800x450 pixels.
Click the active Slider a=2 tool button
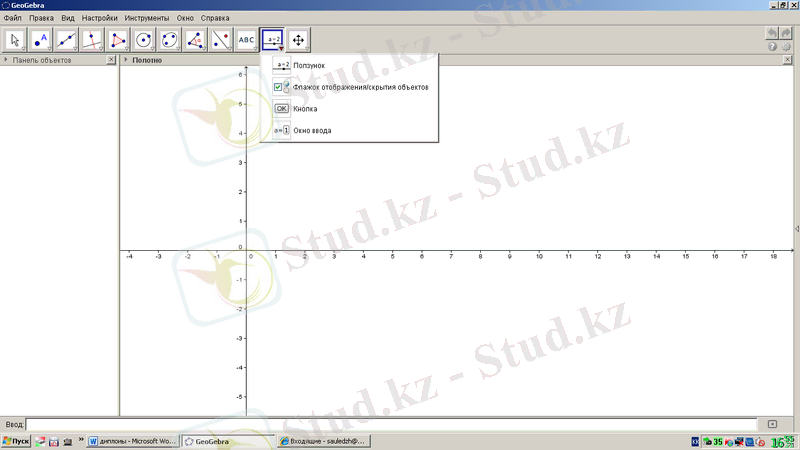272,40
